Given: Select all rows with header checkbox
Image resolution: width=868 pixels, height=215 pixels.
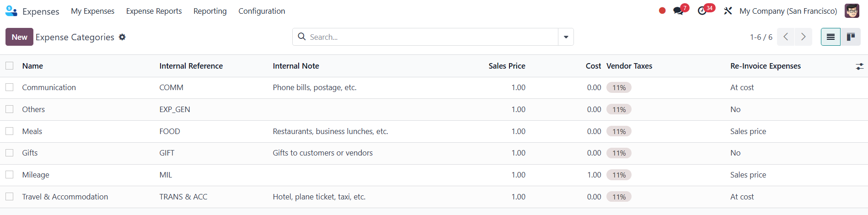Looking at the screenshot, I should point(10,66).
